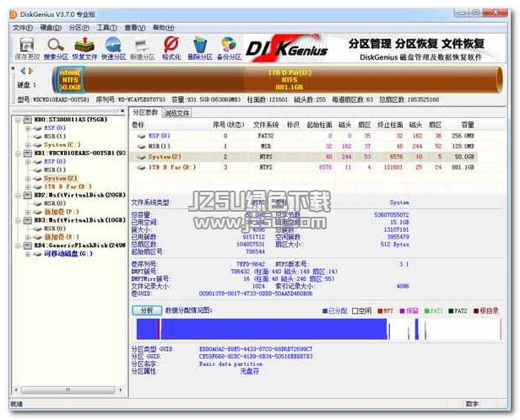
Task: Click the blue 已分配 legend swatch
Action: pos(325,311)
